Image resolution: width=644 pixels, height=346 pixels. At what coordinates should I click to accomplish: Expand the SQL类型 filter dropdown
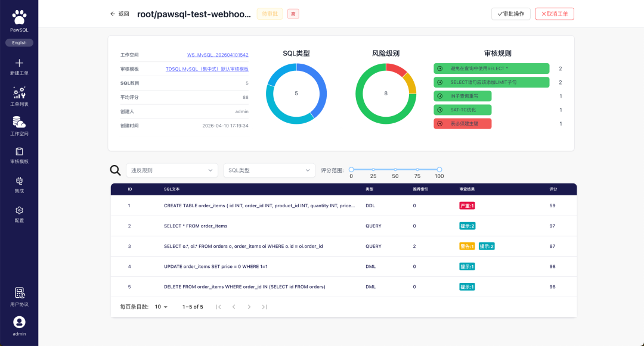[270, 170]
